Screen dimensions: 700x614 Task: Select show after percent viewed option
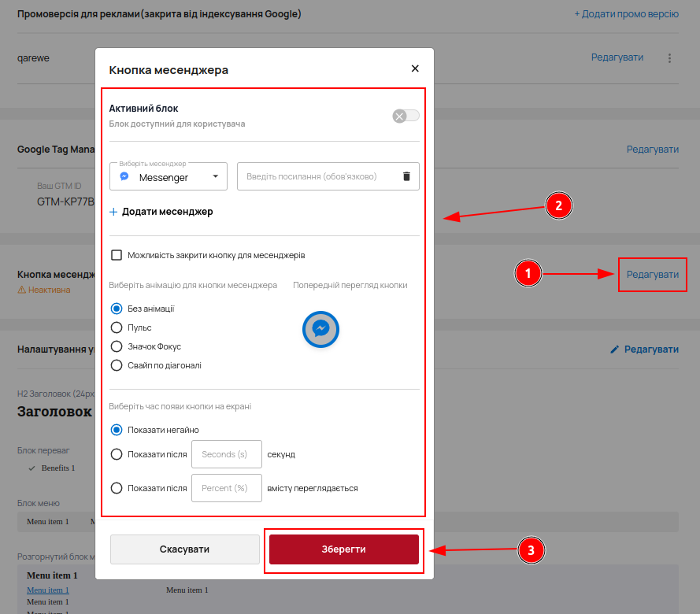coord(117,488)
